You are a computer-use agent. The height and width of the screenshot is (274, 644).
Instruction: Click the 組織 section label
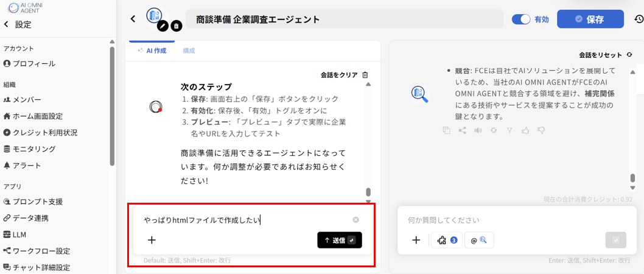pyautogui.click(x=10, y=85)
